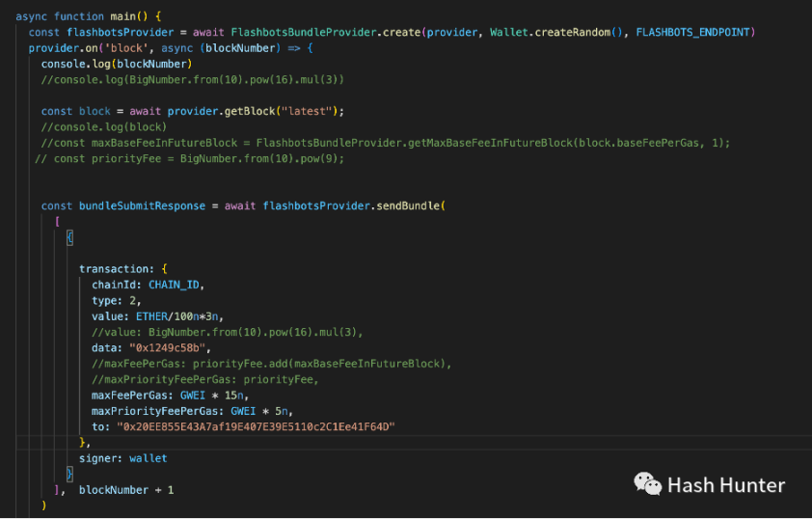Viewport: 812px width, 519px height.
Task: Click the maxPriorityFeePerGas GWEI * 5n line
Action: pyautogui.click(x=192, y=411)
